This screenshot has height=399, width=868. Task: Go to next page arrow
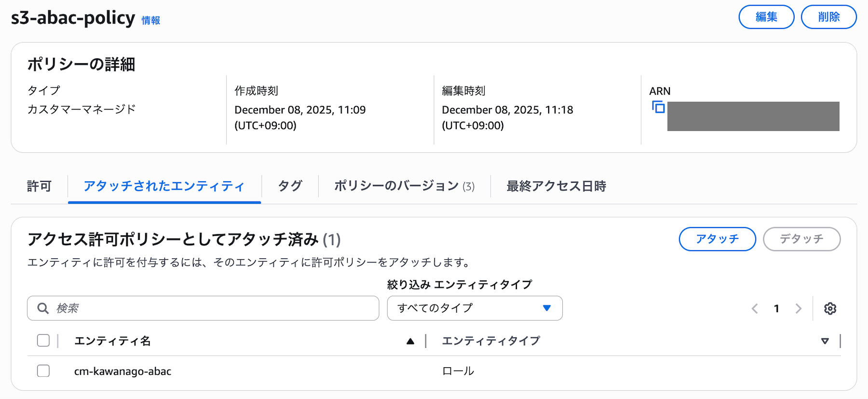click(x=799, y=308)
